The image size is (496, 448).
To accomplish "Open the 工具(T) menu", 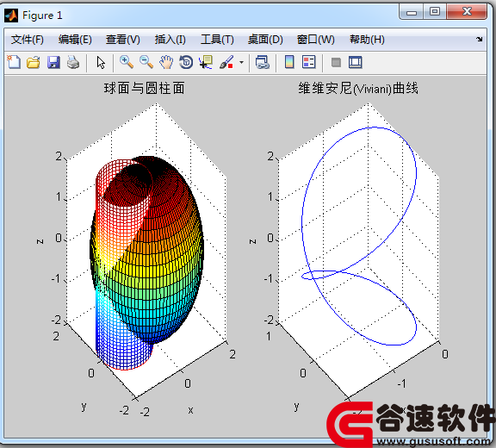I will coord(217,40).
